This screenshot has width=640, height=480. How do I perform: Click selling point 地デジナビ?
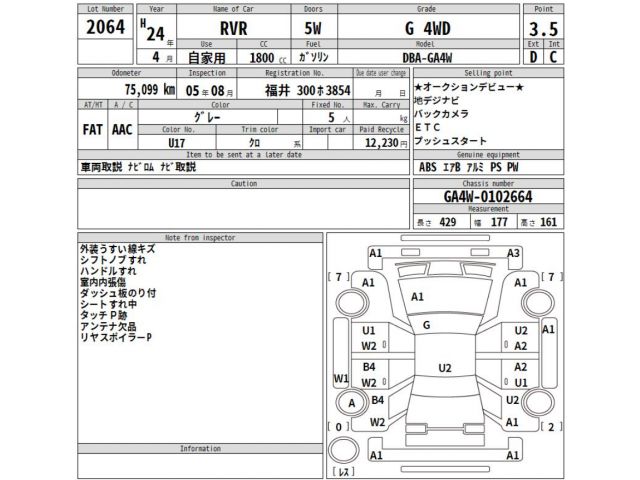click(x=436, y=100)
